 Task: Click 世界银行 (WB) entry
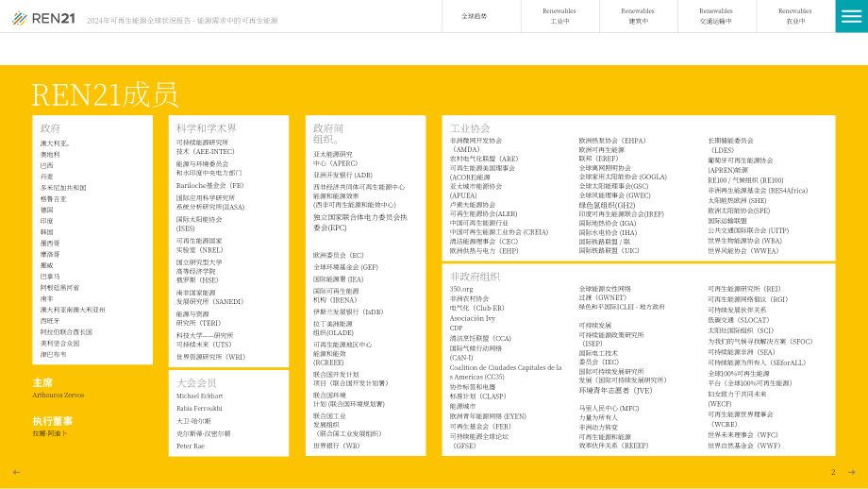336,446
